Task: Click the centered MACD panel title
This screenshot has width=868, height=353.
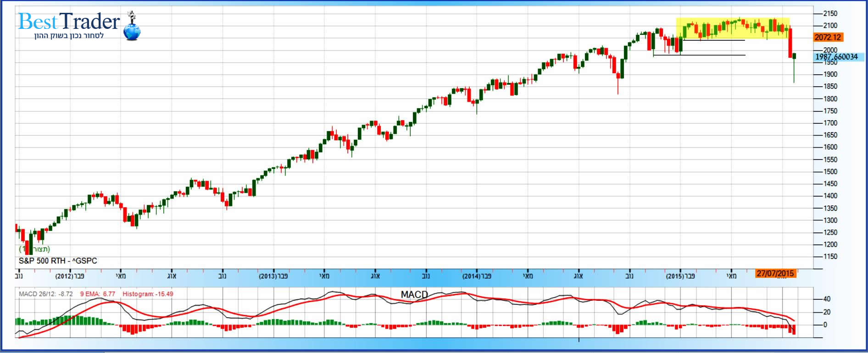Action: point(414,294)
